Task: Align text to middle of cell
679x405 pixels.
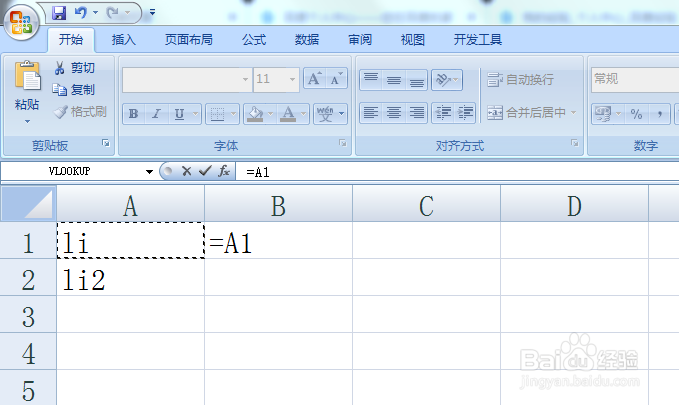Action: (x=394, y=80)
